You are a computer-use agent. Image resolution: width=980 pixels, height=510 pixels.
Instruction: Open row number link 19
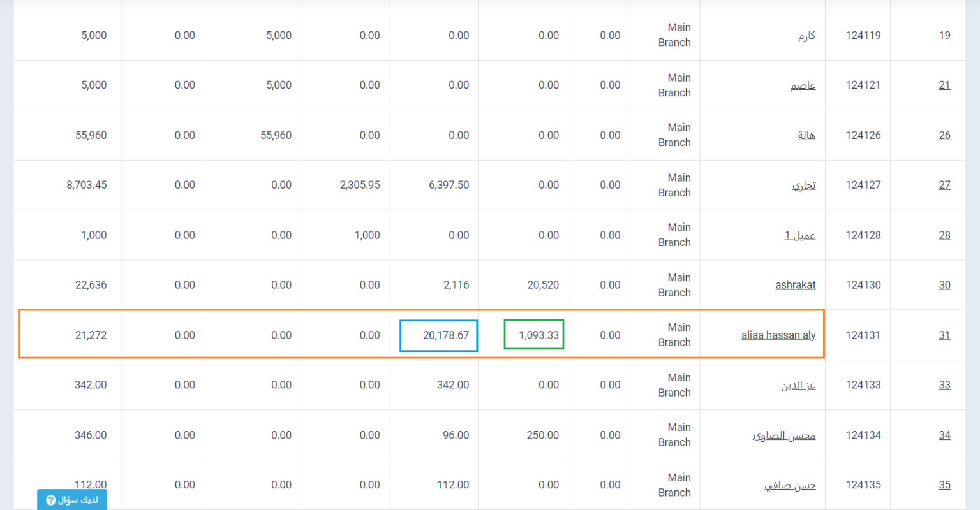click(944, 35)
